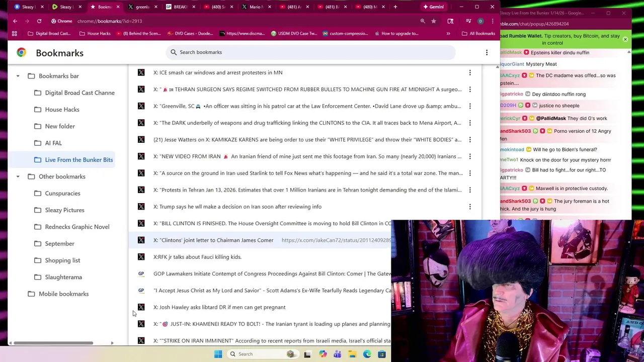Open the All Bookmarks folder
Viewport: 644px width, 362px height.
(478, 34)
